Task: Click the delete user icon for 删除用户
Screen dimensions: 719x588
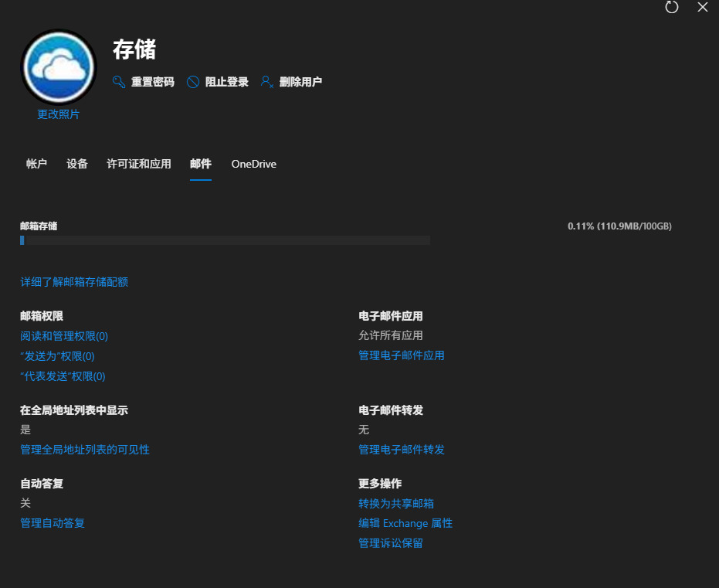Action: [267, 82]
